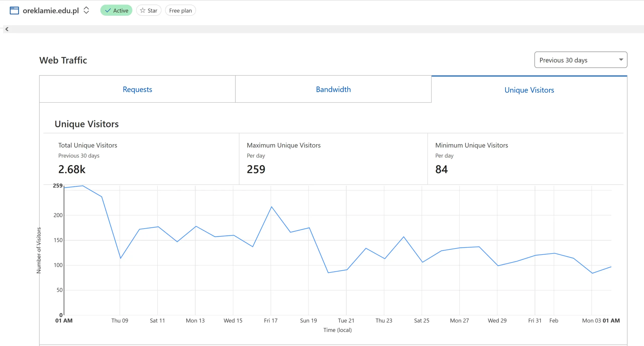This screenshot has height=346, width=644.
Task: Switch to the Requests tab
Action: (x=137, y=89)
